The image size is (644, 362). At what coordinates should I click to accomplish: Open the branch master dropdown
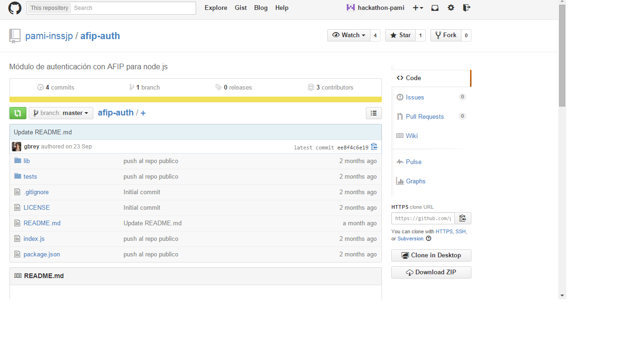click(61, 113)
